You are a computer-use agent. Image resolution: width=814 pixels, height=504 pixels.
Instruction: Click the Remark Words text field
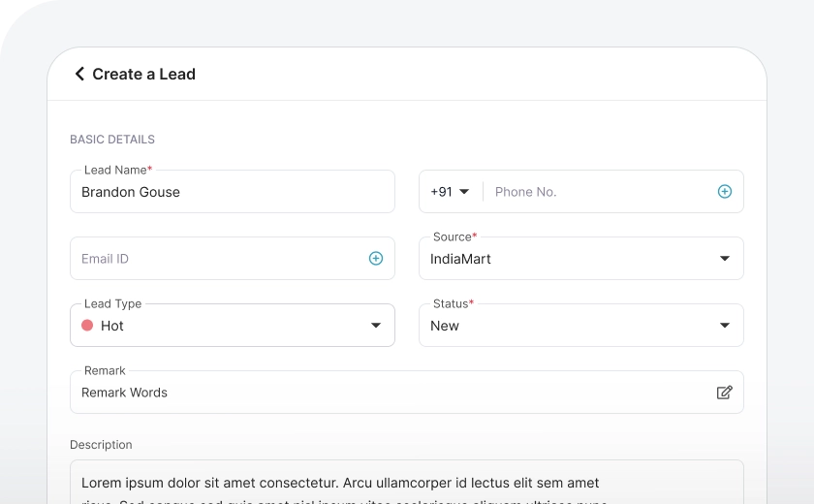pyautogui.click(x=388, y=393)
